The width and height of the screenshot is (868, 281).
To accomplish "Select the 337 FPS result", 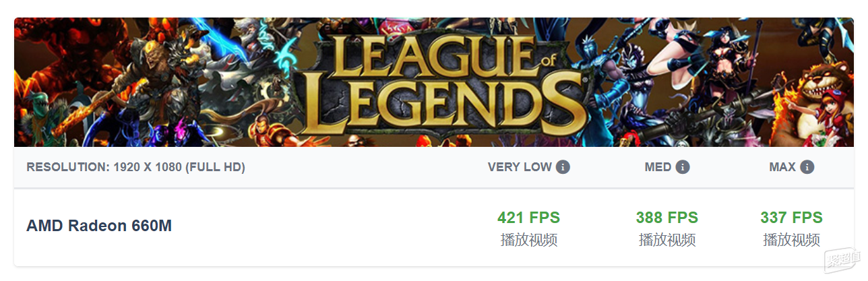I will tap(792, 218).
